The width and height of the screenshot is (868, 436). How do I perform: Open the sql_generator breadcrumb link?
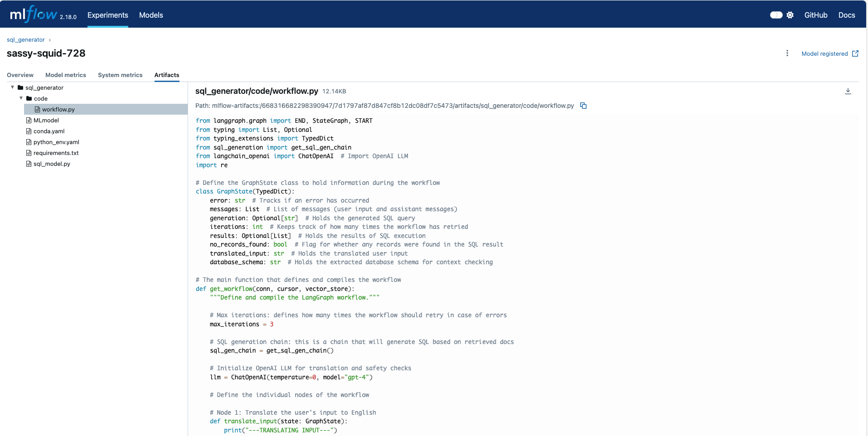(x=25, y=39)
